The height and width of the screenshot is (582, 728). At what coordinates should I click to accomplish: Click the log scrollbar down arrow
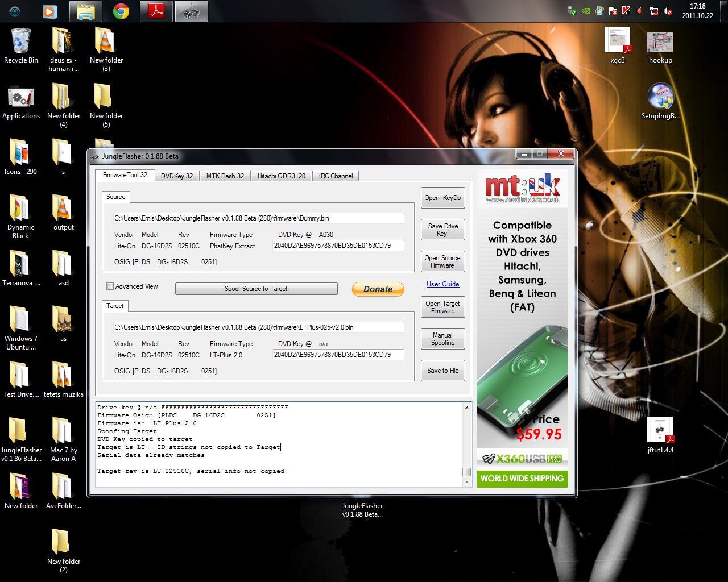pyautogui.click(x=466, y=482)
